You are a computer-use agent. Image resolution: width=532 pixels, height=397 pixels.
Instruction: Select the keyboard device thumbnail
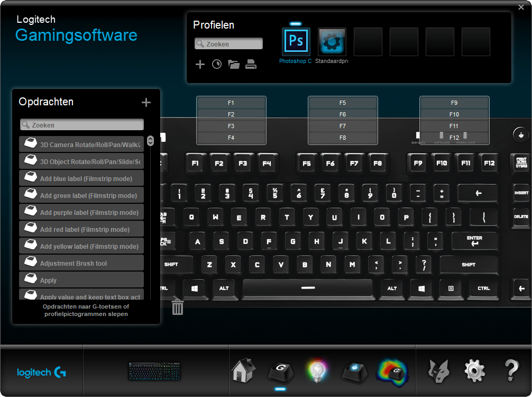coord(154,371)
